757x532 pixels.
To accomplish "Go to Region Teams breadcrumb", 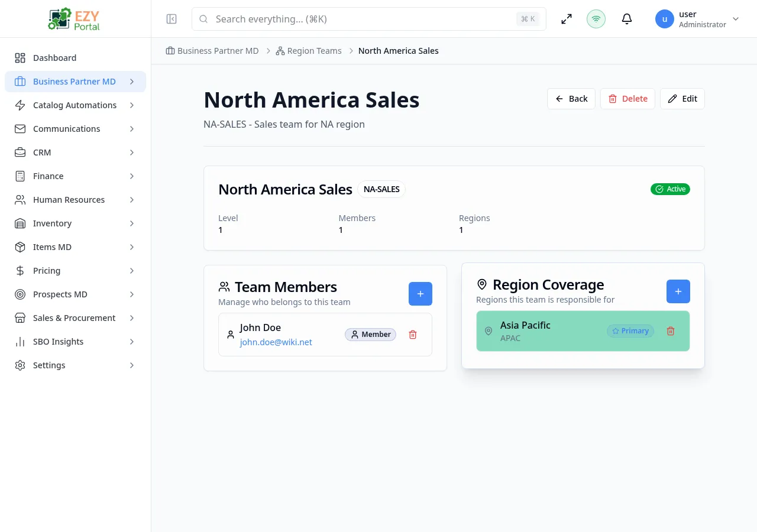I will click(314, 51).
